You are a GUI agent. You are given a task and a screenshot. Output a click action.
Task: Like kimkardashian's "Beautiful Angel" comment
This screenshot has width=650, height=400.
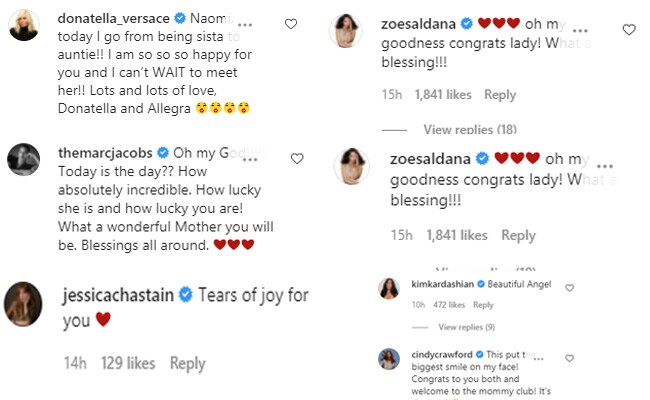(570, 288)
